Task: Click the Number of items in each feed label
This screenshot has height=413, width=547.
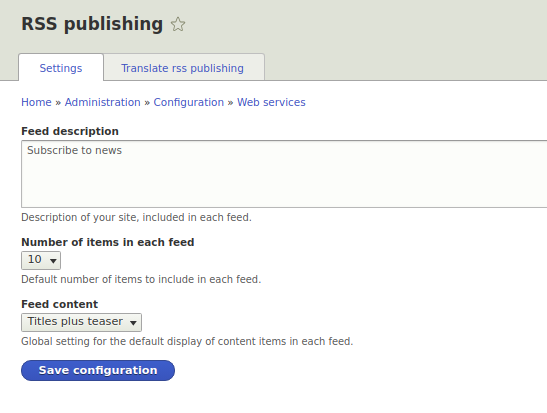Action: [x=108, y=242]
